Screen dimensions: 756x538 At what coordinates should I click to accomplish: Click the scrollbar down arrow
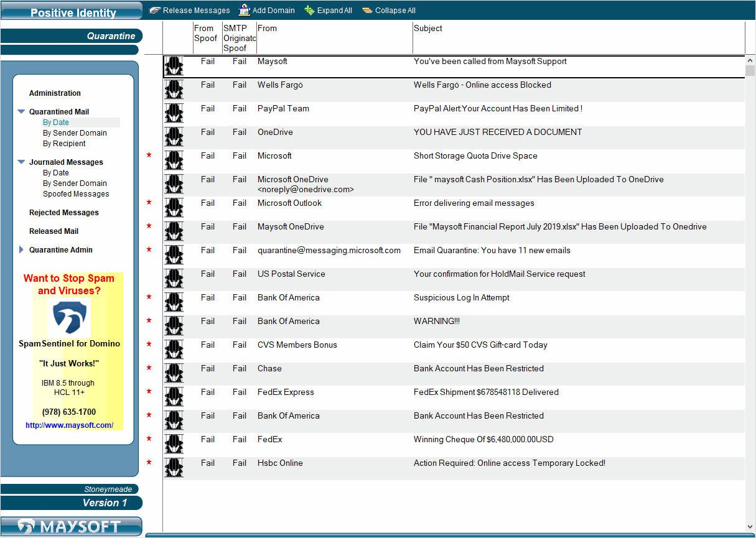750,527
